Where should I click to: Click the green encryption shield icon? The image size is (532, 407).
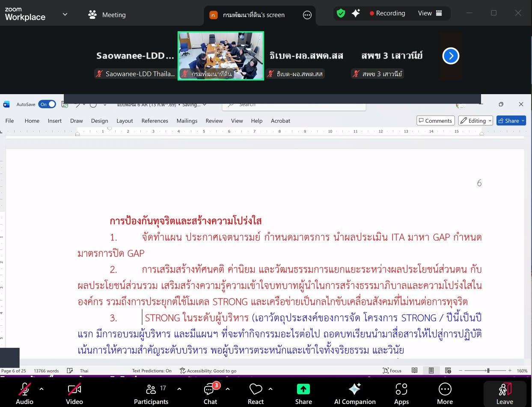tap(341, 13)
